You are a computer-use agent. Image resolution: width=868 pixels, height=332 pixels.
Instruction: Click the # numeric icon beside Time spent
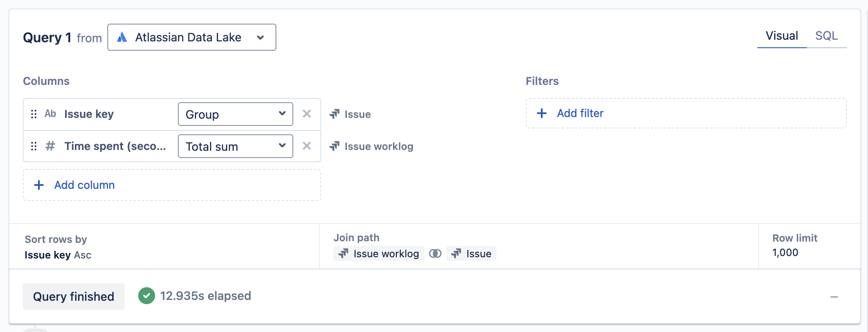50,146
